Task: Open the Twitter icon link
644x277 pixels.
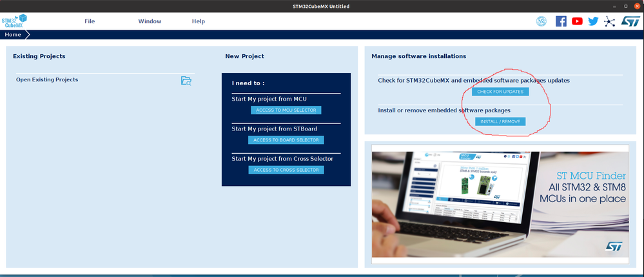Action: (593, 21)
